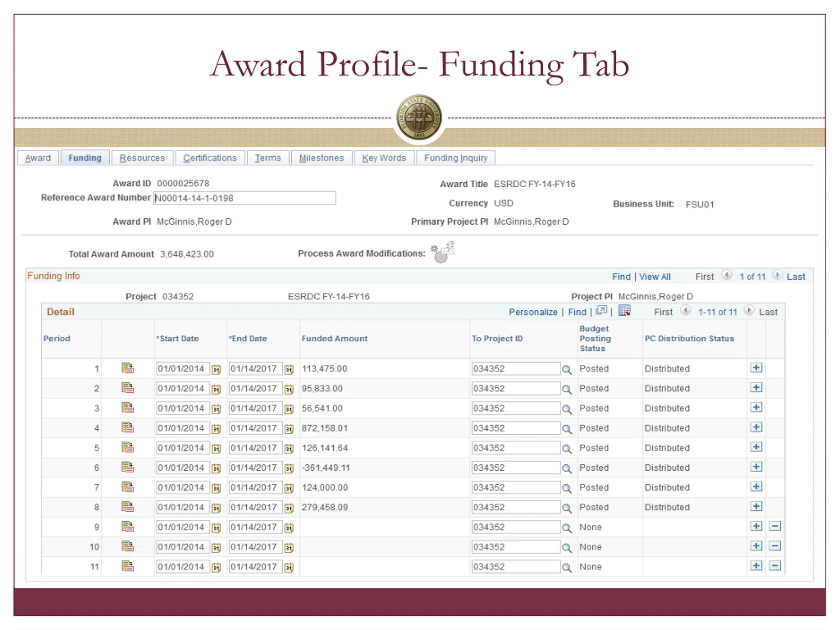
Task: Delete the period 10 row
Action: (775, 546)
